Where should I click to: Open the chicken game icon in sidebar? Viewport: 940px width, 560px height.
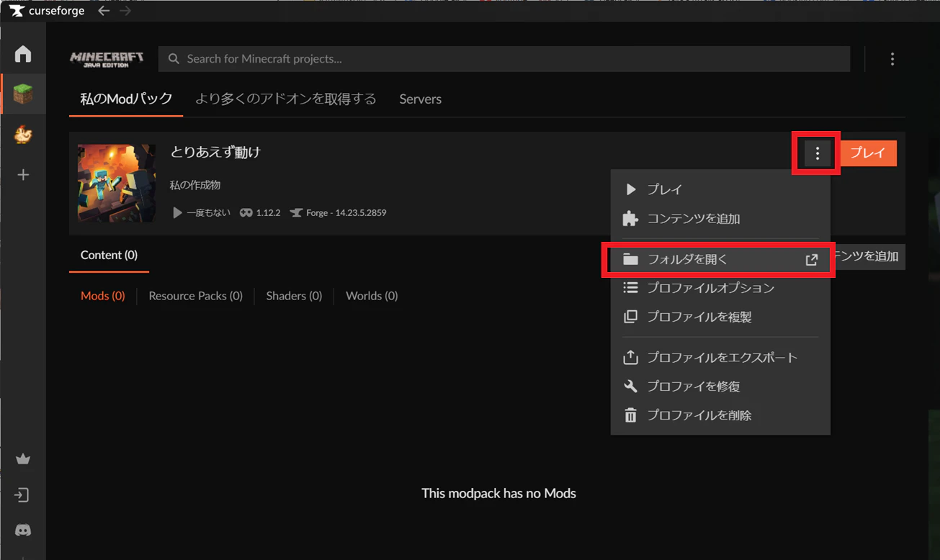23,135
